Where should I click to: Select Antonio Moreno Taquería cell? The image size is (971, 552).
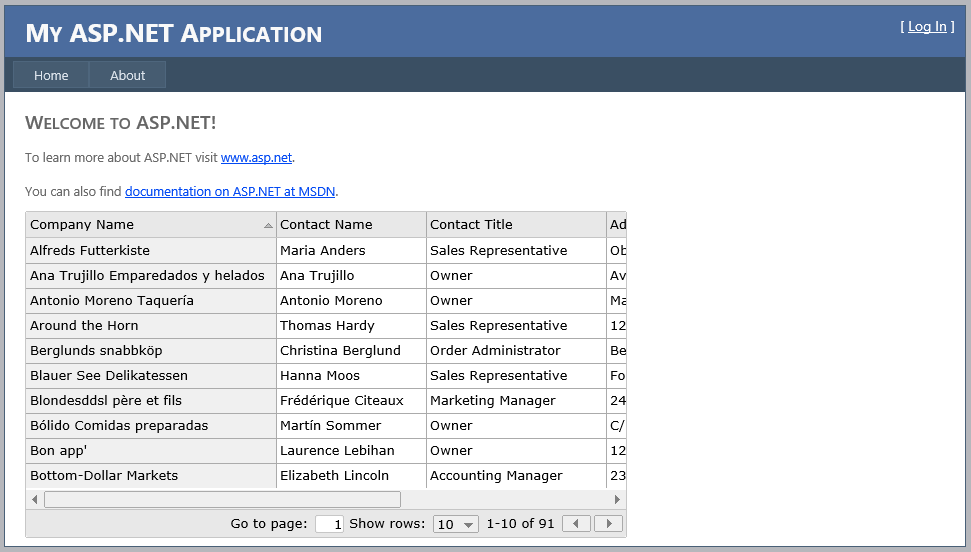(x=151, y=300)
